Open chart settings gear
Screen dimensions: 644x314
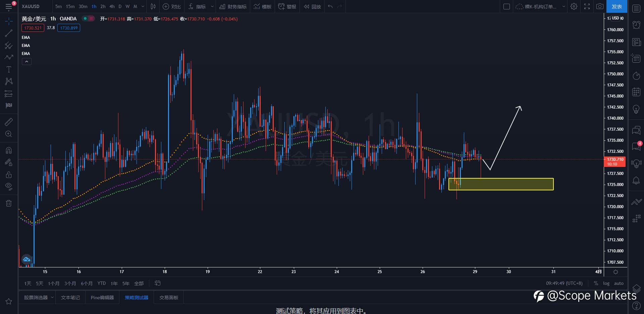574,6
